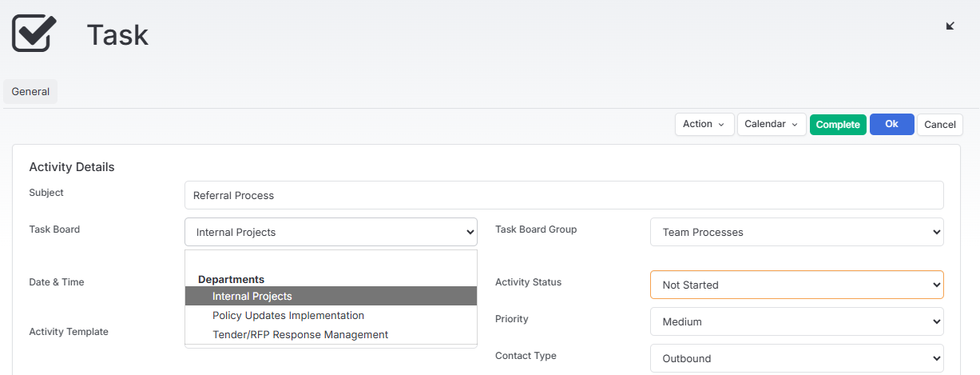Click the Activity Status label
Screen dimensions: 980x375
click(528, 282)
